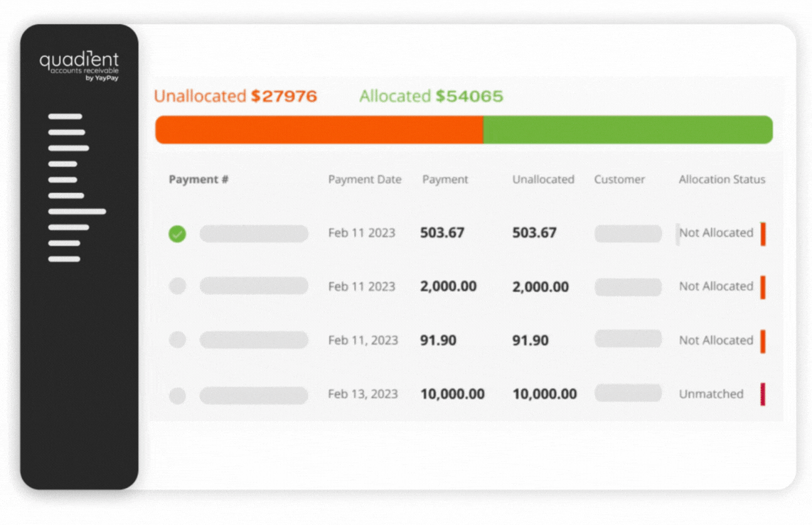812x525 pixels.
Task: Sort by the Customer column
Action: tap(619, 179)
